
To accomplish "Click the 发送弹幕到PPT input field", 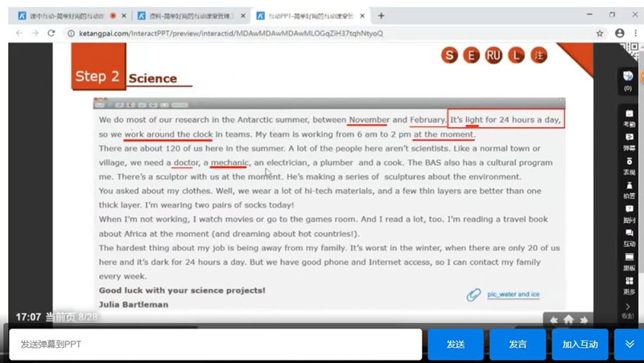I will [x=215, y=344].
